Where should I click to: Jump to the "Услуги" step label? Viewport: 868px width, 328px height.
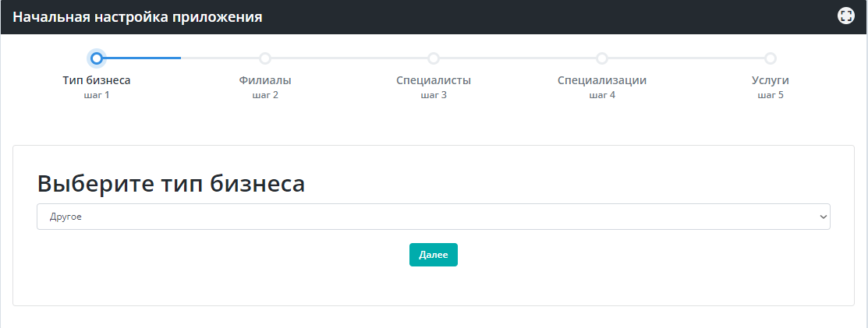[x=771, y=80]
